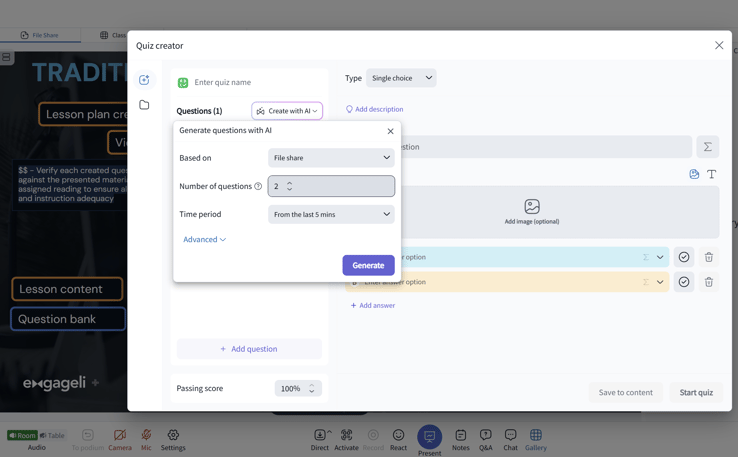Click Save to content button
Screen dimensions: 738x457
click(626, 393)
